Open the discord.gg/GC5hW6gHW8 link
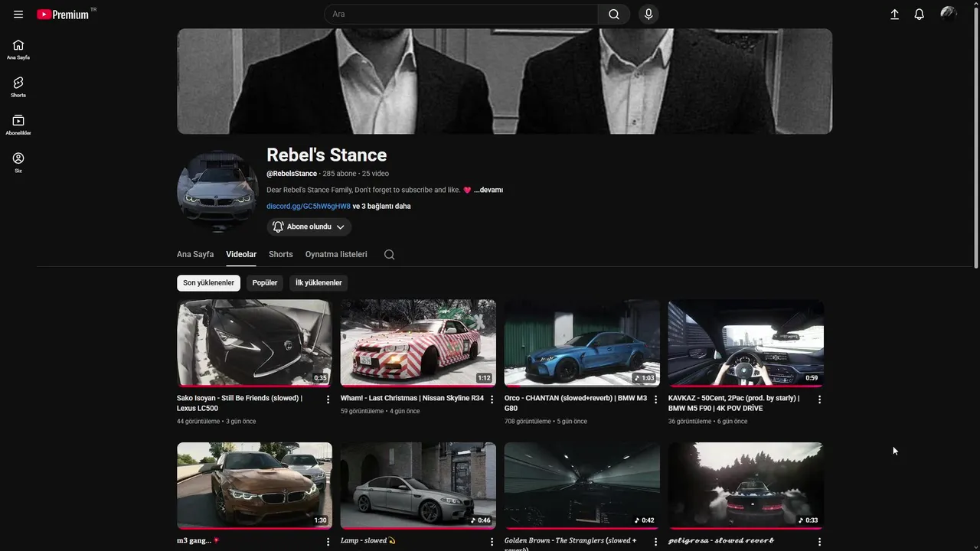This screenshot has height=551, width=980. click(x=309, y=206)
